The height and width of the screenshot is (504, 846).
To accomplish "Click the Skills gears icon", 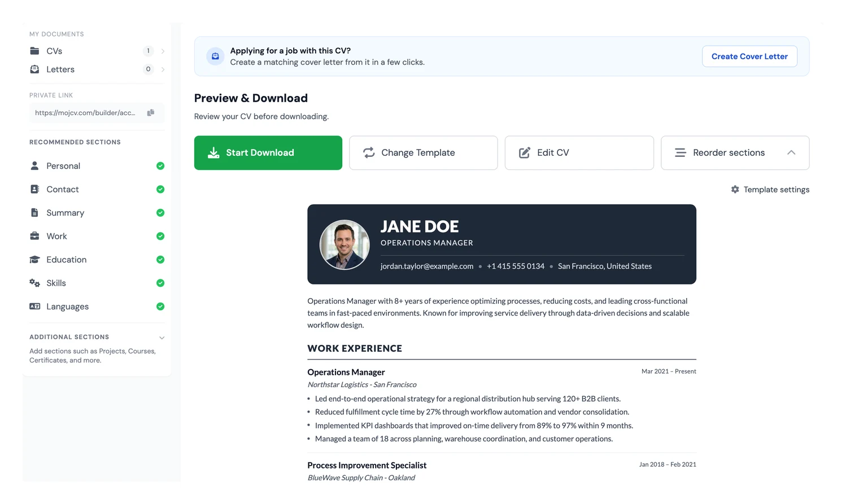I will (34, 283).
